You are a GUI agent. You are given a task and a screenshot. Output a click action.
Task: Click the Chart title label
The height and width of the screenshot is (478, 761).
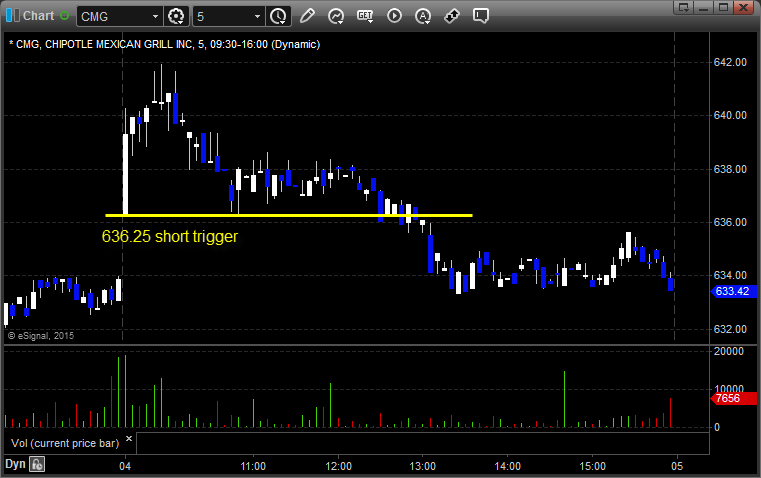38,16
